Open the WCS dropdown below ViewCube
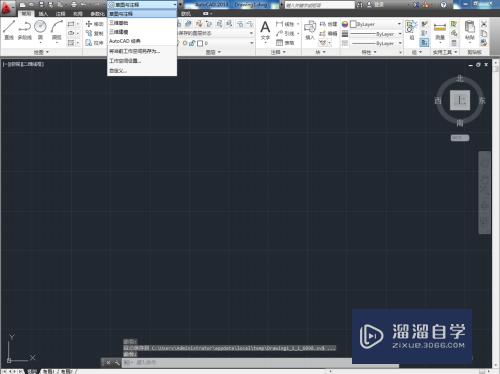 click(460, 138)
